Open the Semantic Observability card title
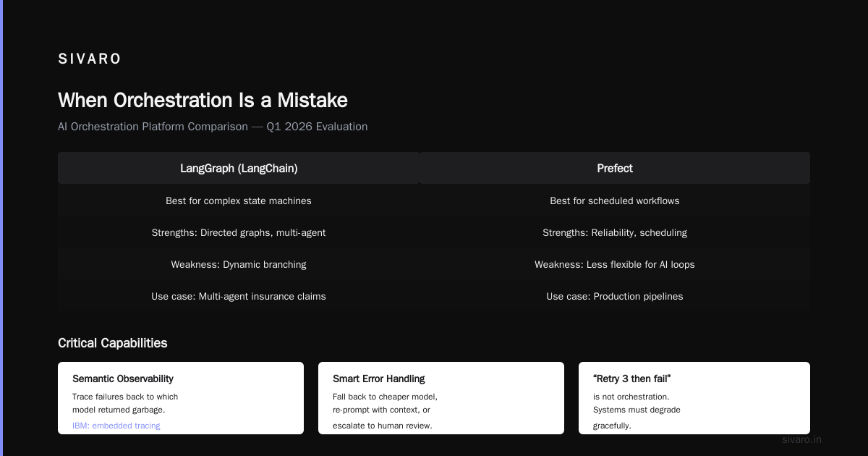Viewport: 868px width, 456px height. point(123,379)
